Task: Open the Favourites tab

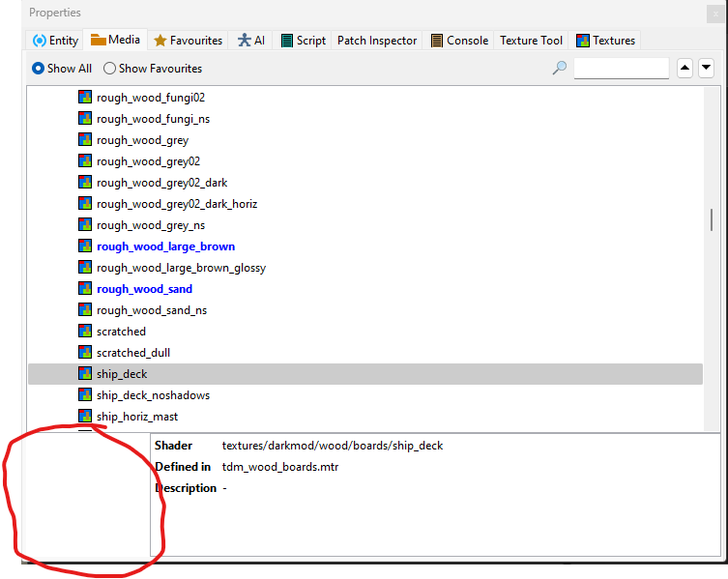Action: (x=188, y=41)
